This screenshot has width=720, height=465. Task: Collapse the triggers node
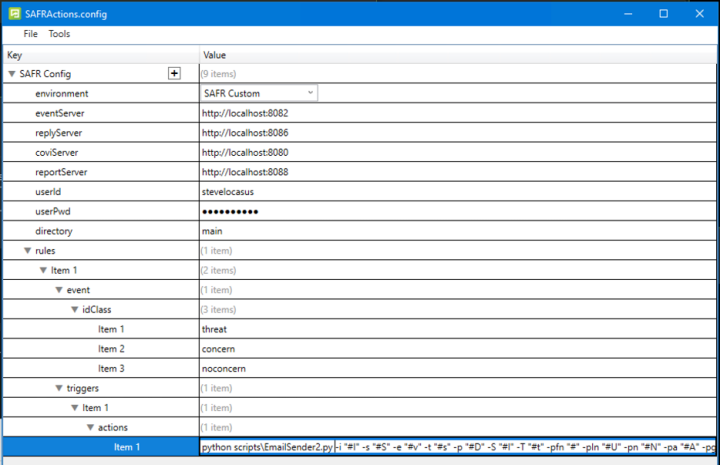[x=59, y=388]
